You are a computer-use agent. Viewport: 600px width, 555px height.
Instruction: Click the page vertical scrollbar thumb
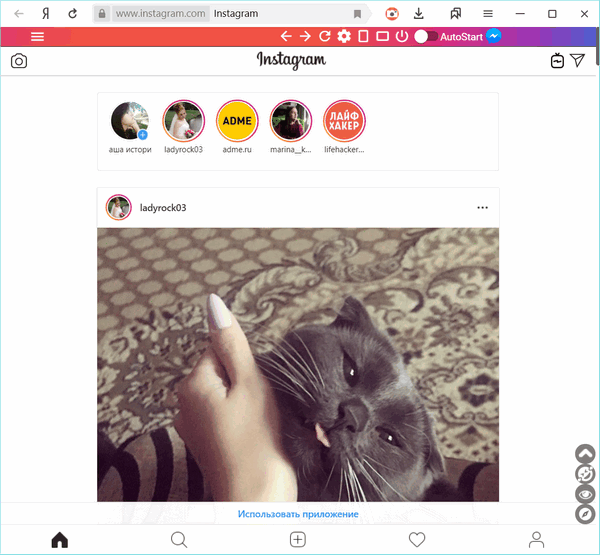click(597, 47)
